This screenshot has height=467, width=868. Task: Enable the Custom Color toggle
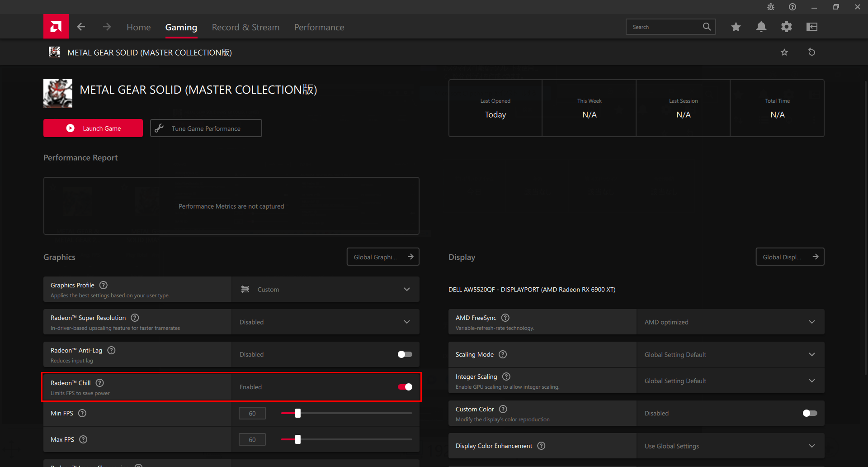point(810,413)
